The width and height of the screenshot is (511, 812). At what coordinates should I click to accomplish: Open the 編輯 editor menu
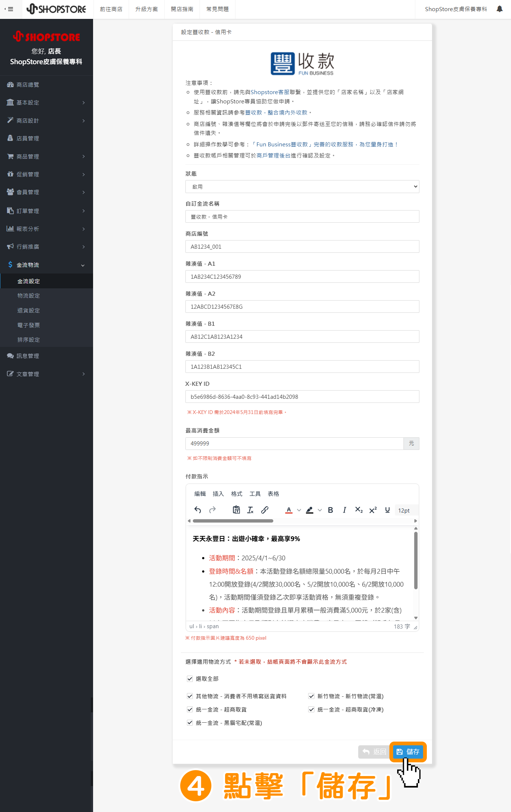click(200, 494)
